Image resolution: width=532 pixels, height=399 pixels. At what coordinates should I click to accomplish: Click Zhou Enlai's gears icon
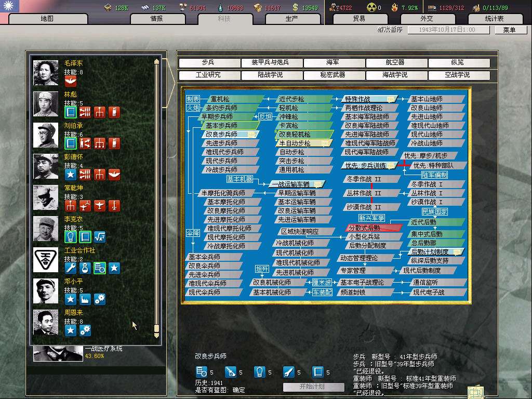pos(85,330)
